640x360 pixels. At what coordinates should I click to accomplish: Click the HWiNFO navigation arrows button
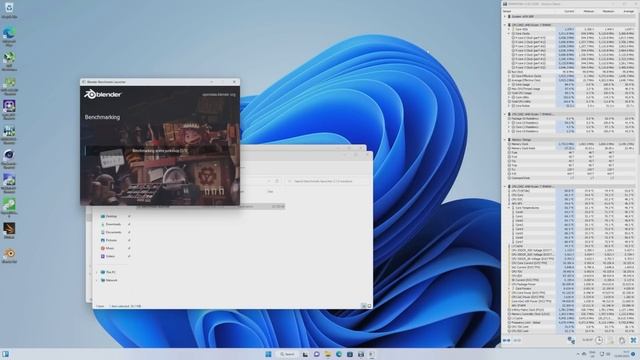pyautogui.click(x=507, y=340)
